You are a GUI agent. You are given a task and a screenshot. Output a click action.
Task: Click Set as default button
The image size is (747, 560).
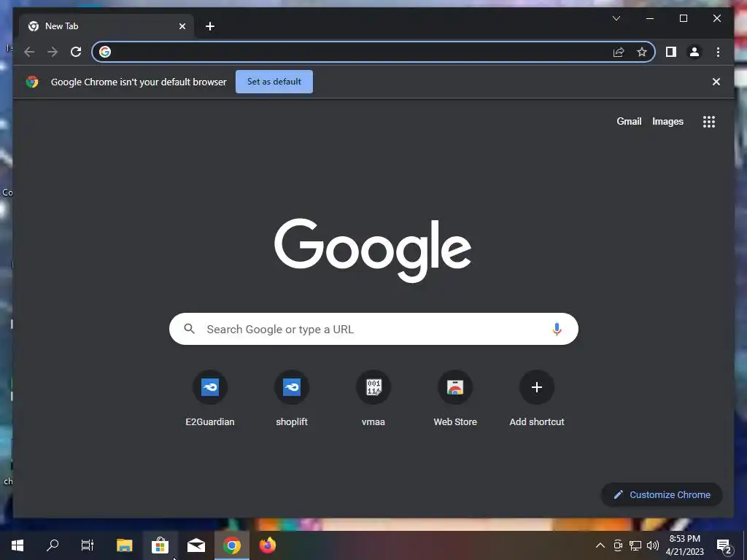274,82
